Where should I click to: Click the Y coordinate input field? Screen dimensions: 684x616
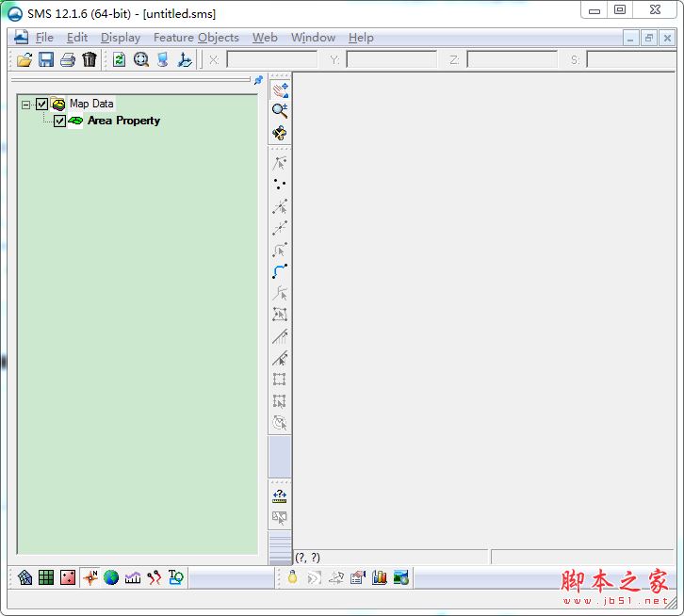391,59
